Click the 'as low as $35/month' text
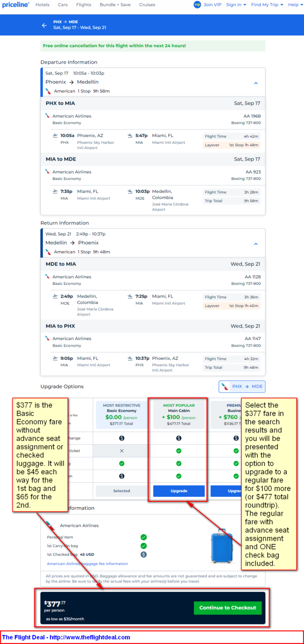The height and width of the screenshot is (644, 304). [x=65, y=619]
